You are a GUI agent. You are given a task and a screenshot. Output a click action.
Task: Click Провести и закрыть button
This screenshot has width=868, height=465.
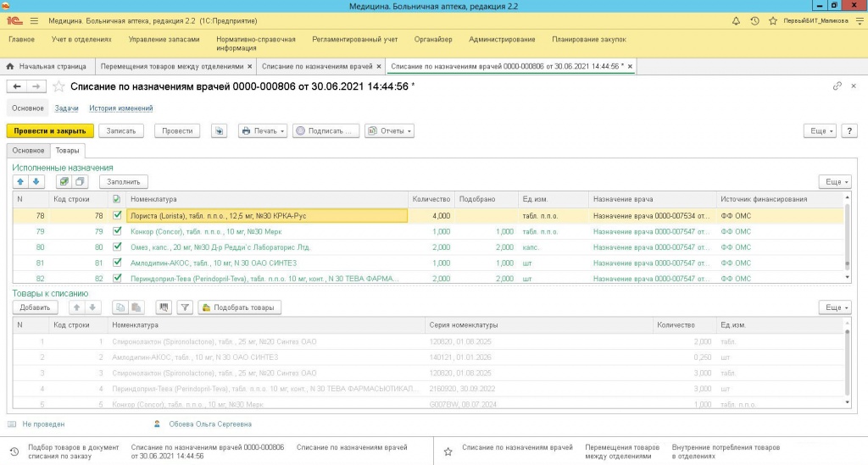(50, 131)
